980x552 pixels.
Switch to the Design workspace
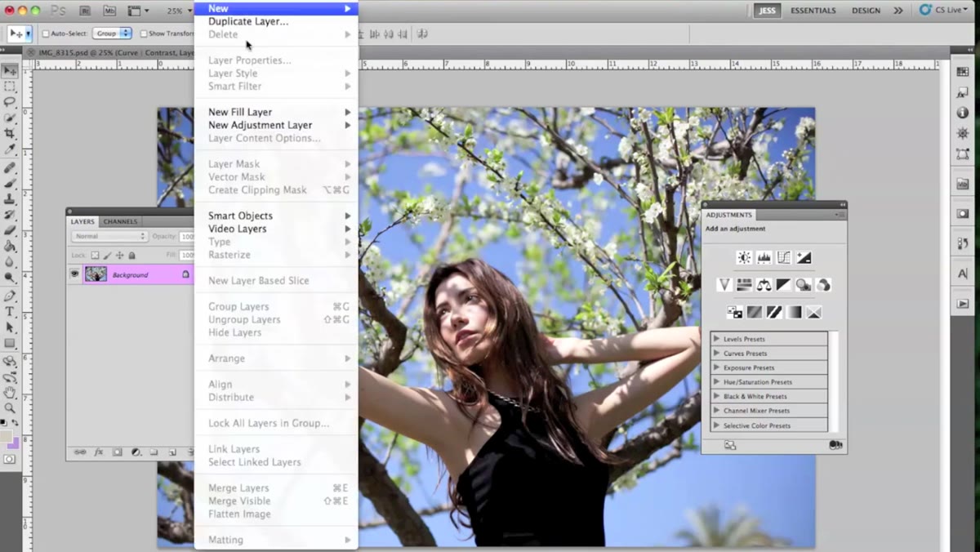[866, 11]
